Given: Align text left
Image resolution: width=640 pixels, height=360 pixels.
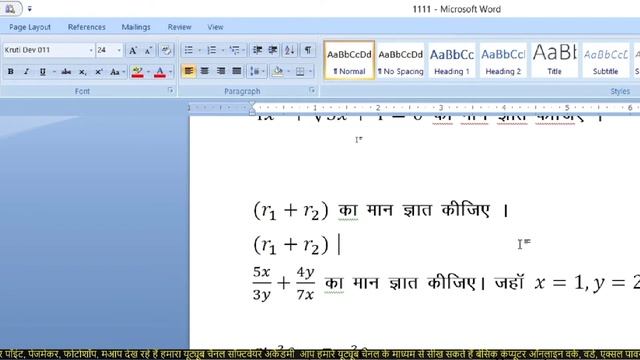Looking at the screenshot, I should (x=189, y=71).
